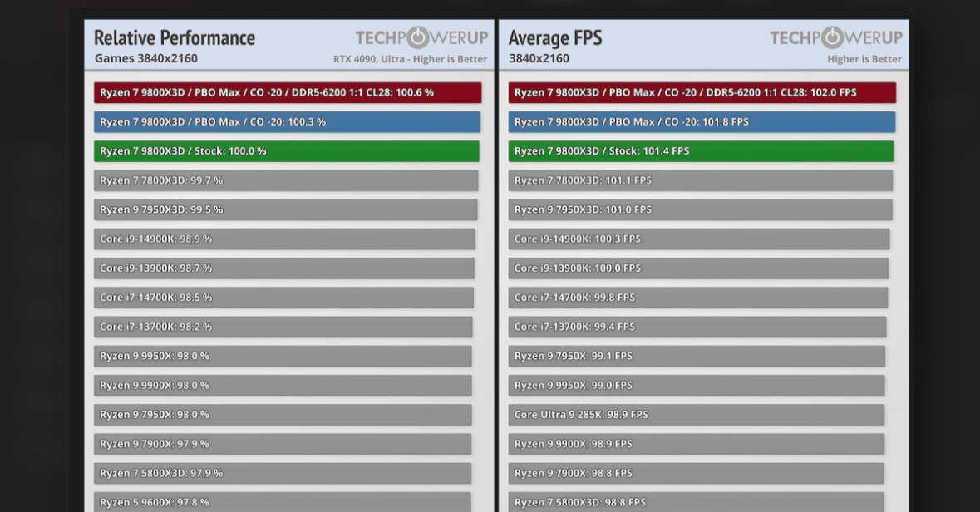Select the 'Average FPS' chart title
980x512 pixels.
click(x=555, y=37)
